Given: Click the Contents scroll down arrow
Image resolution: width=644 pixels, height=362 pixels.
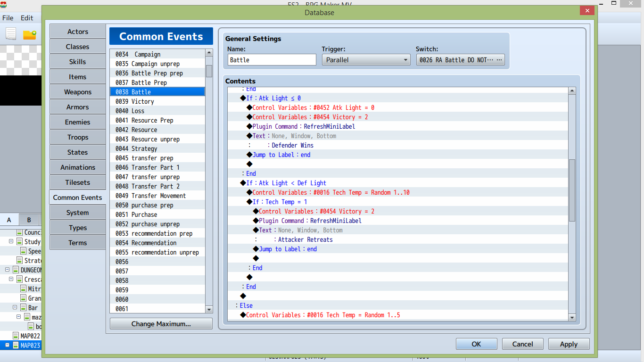Looking at the screenshot, I should [572, 318].
